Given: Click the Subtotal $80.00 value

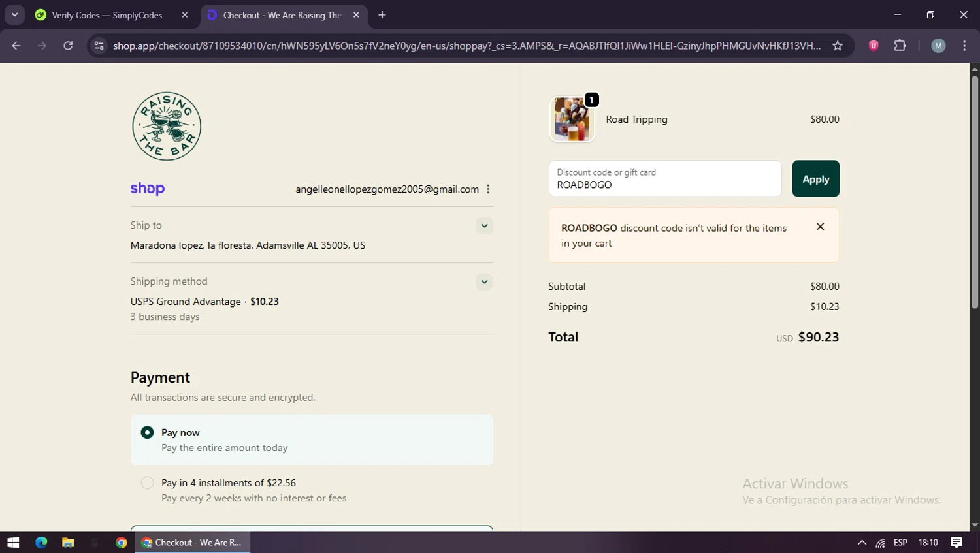Looking at the screenshot, I should (825, 287).
